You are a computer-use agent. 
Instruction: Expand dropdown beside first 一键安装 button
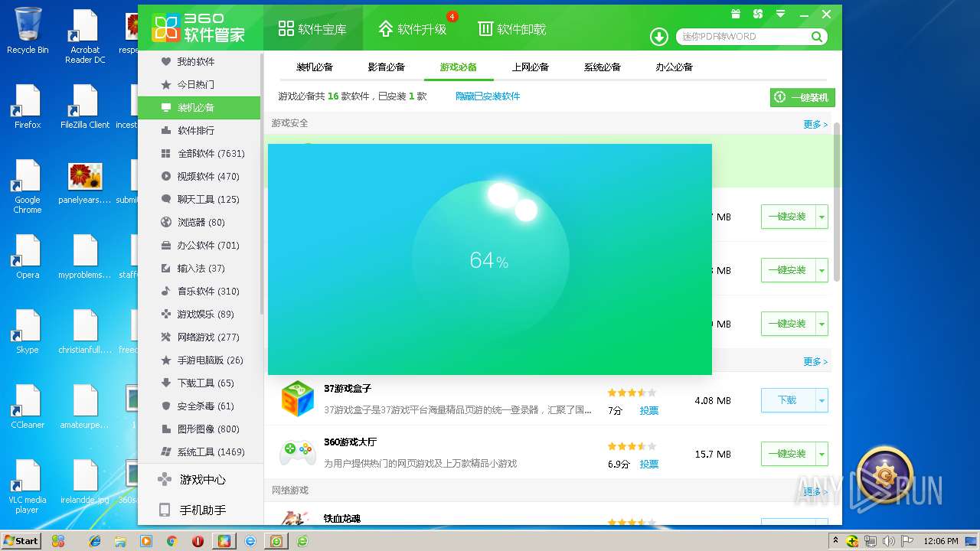(x=822, y=217)
